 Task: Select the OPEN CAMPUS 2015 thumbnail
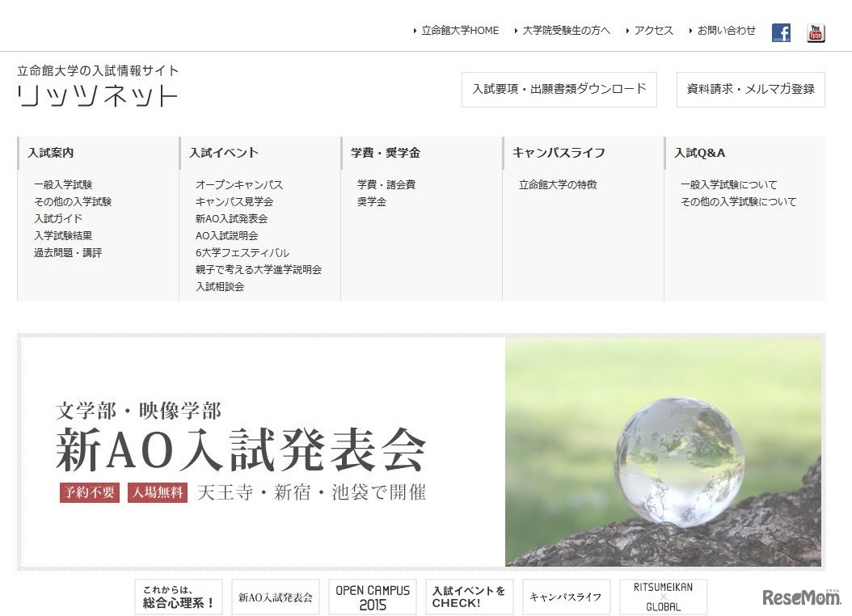(x=373, y=597)
